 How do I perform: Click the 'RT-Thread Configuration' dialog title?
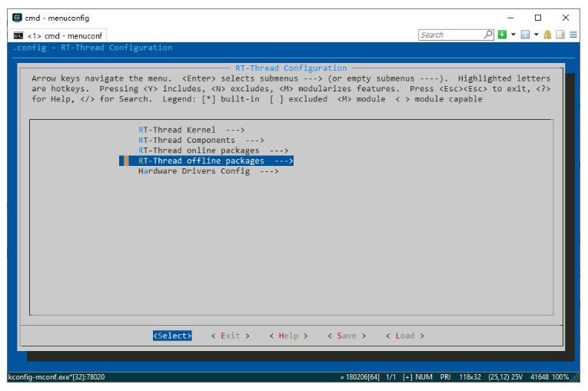291,68
